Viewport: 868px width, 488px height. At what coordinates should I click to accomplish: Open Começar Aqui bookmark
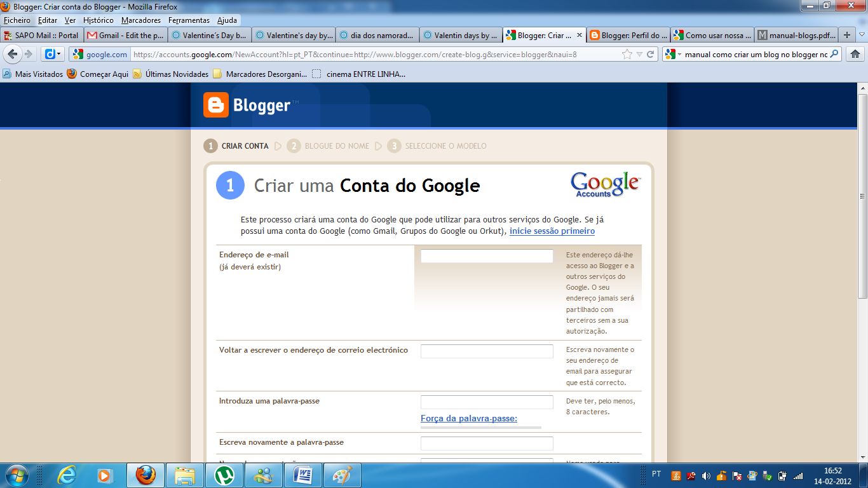click(98, 74)
